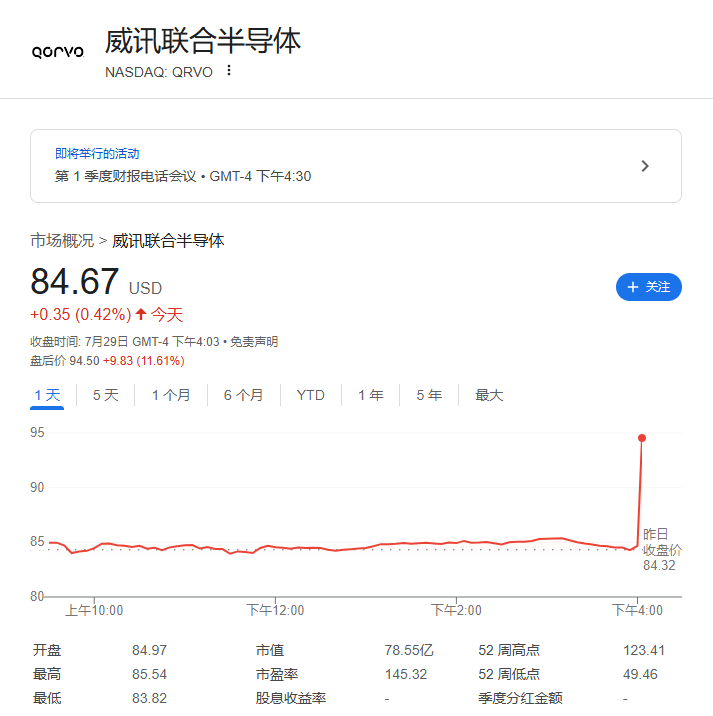Switch to the 5 天 range tab
Screen dimensions: 713x716
[106, 395]
